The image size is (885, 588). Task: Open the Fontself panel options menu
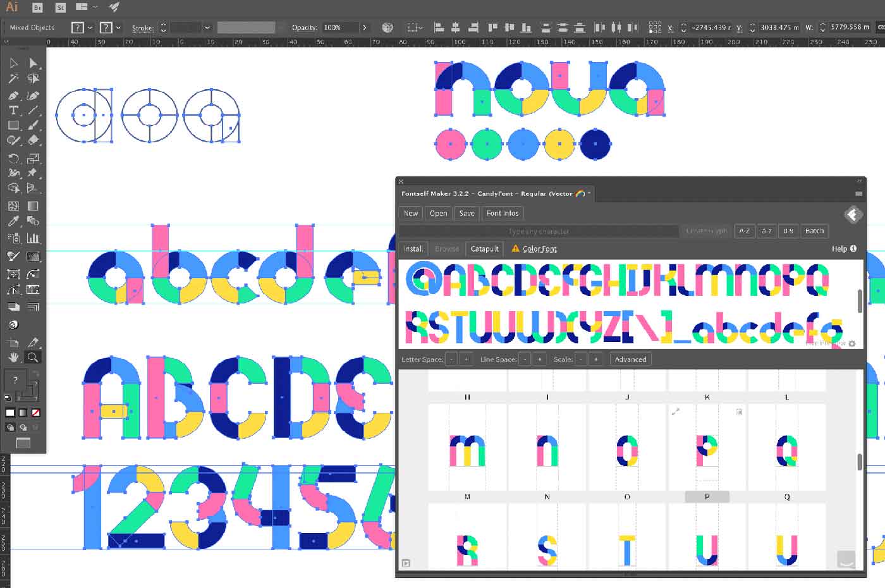(858, 193)
